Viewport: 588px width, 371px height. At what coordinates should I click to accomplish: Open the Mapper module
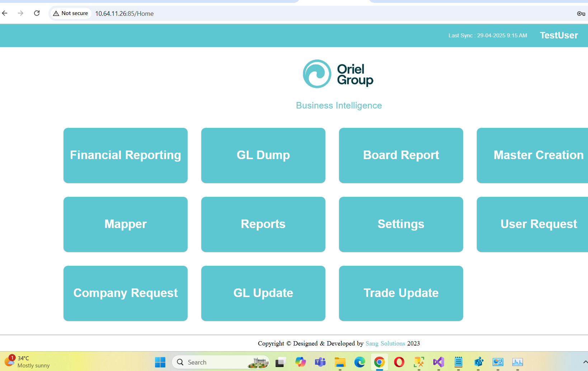point(126,224)
